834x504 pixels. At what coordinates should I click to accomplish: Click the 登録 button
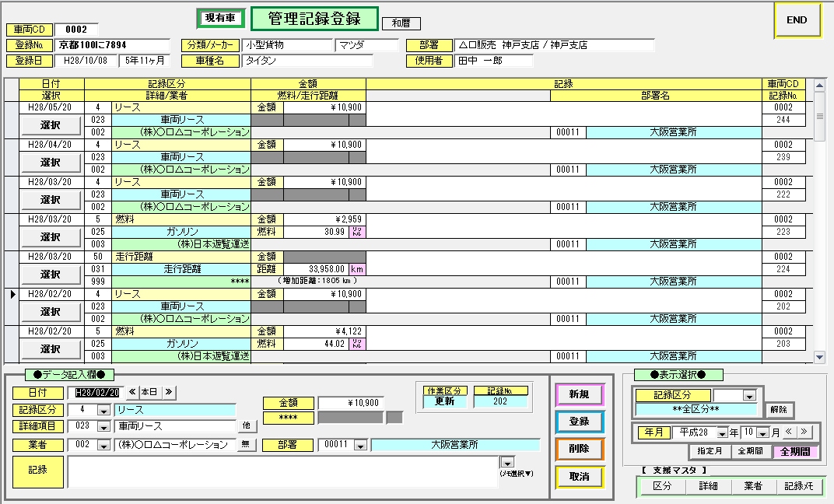click(580, 422)
